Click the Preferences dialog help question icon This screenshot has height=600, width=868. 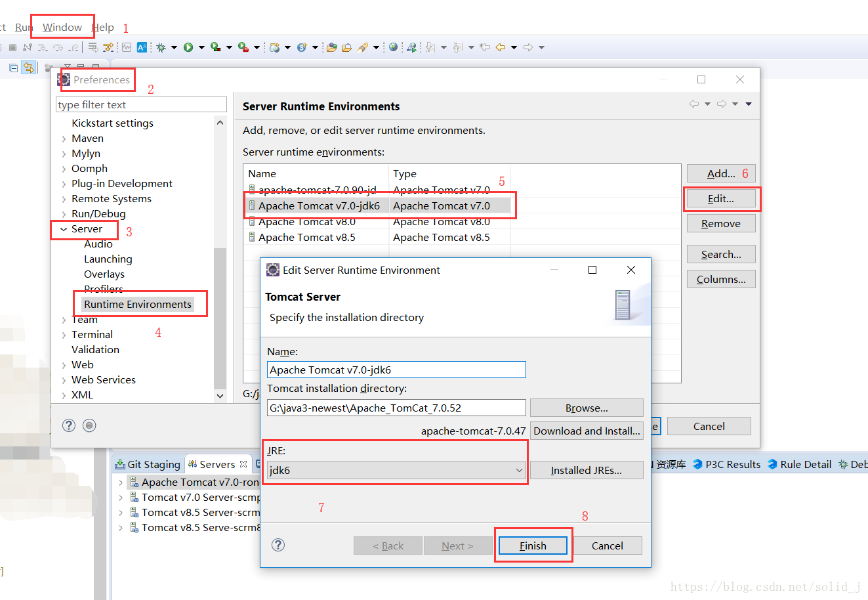pyautogui.click(x=69, y=425)
